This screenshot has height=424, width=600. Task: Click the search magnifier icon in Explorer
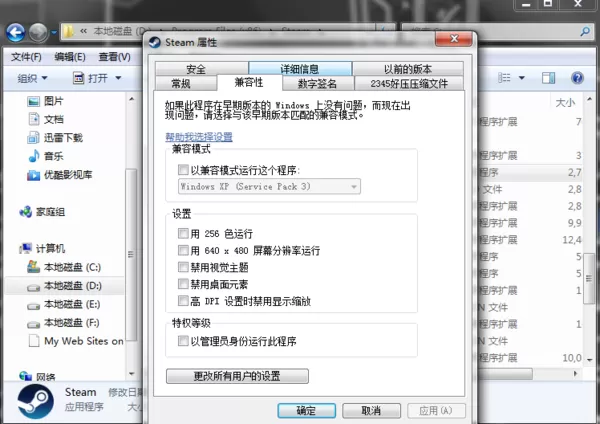[x=585, y=31]
